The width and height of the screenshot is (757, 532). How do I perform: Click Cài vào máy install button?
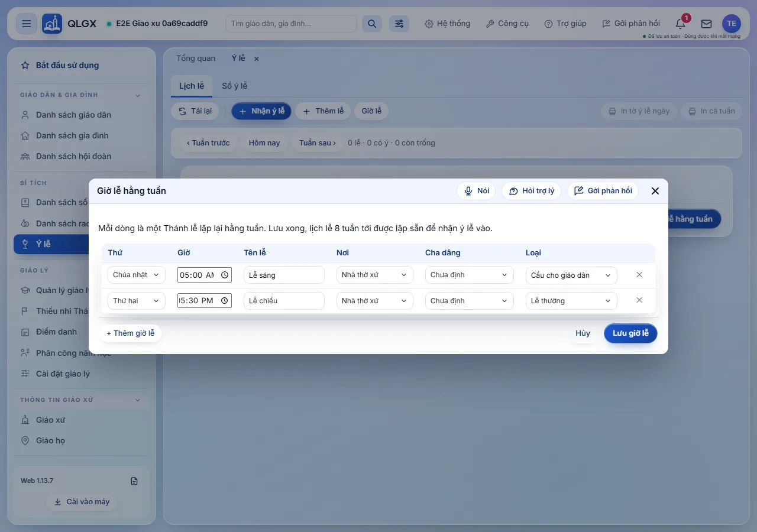pyautogui.click(x=82, y=502)
